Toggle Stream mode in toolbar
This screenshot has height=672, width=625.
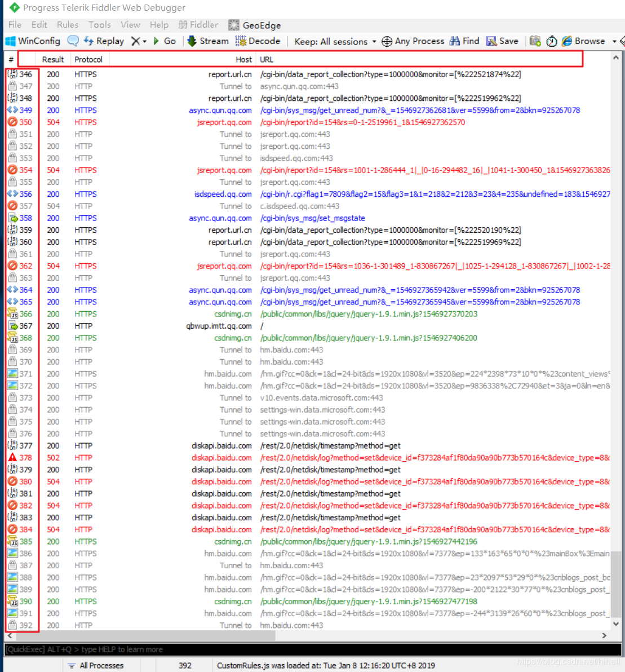[x=208, y=41]
